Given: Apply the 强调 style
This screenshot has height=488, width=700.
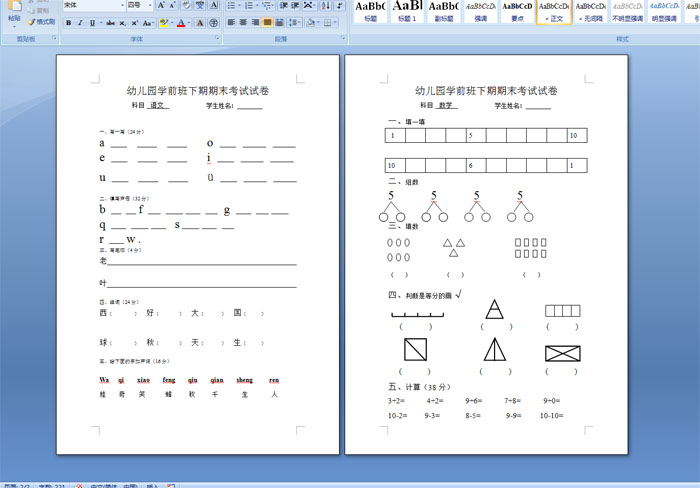Looking at the screenshot, I should (480, 12).
